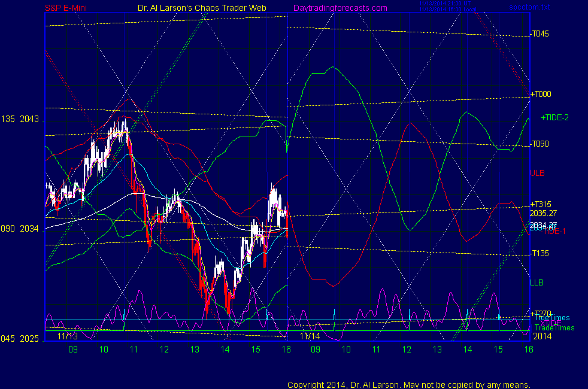Click the '045 2025' price axis label

(x=20, y=339)
